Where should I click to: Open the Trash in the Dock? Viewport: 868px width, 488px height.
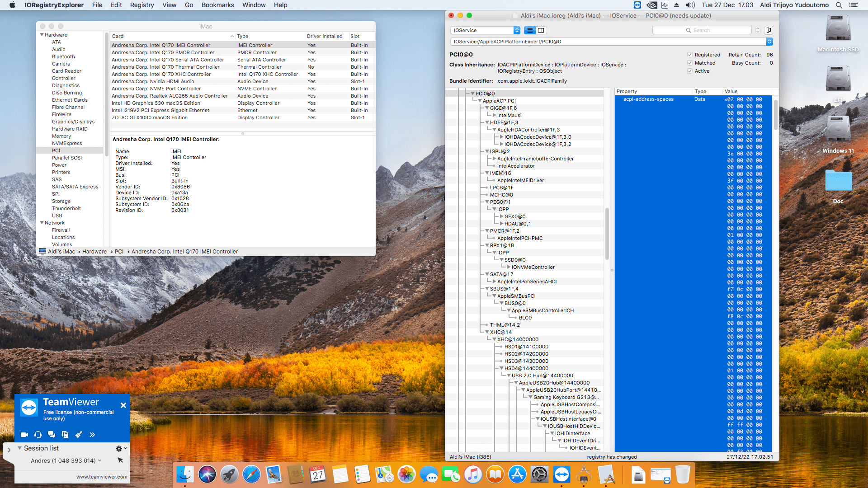683,474
